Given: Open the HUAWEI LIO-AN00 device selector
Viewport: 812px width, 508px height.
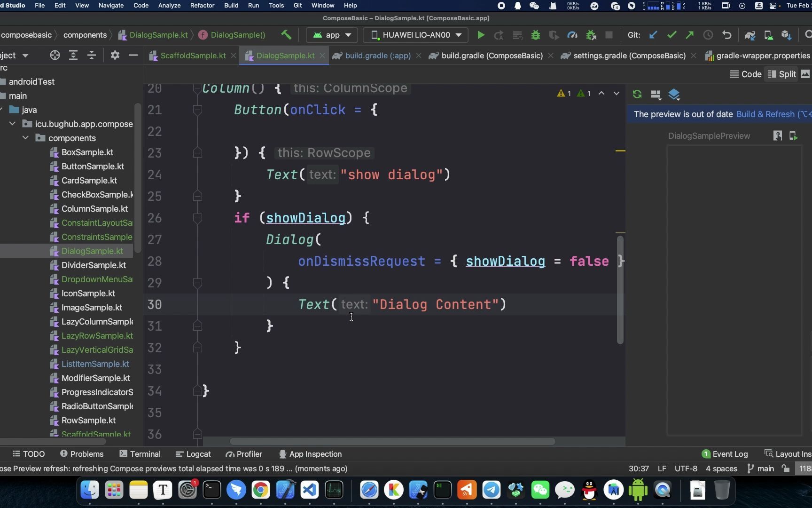Looking at the screenshot, I should pos(415,35).
